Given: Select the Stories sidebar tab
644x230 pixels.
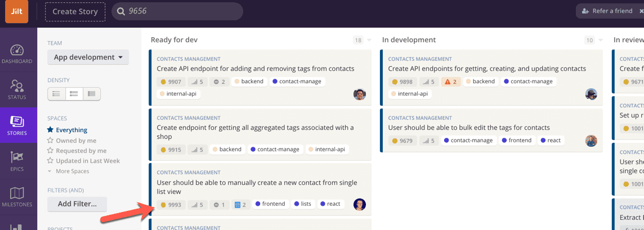Looking at the screenshot, I should point(17,125).
